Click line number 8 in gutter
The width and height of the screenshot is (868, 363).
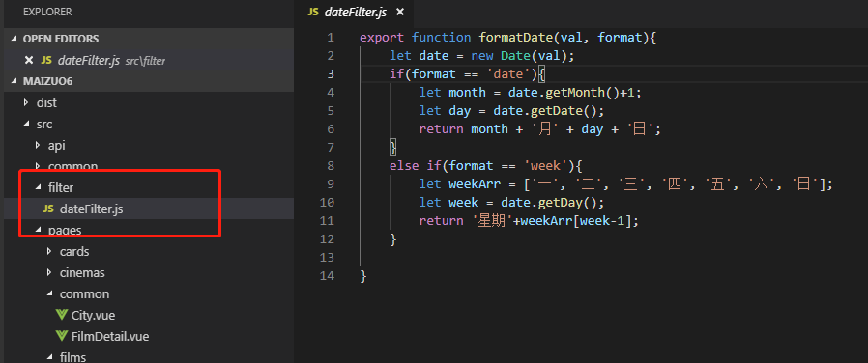[331, 166]
